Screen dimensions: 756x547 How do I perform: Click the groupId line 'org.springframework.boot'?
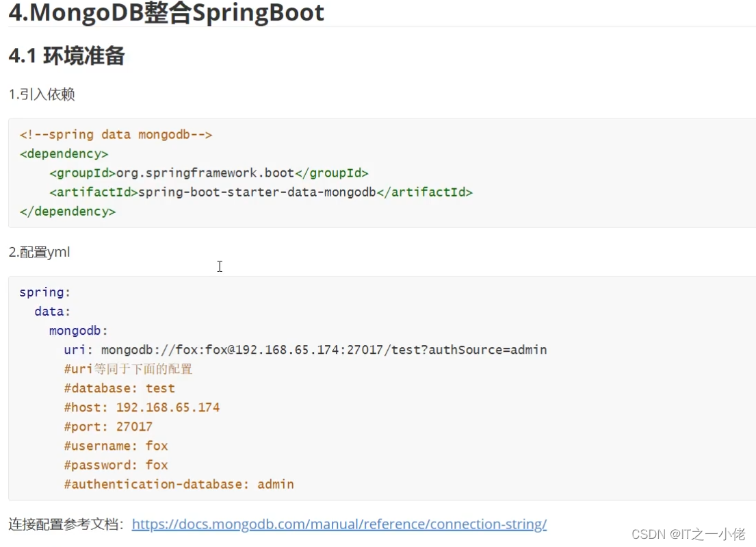[209, 173]
